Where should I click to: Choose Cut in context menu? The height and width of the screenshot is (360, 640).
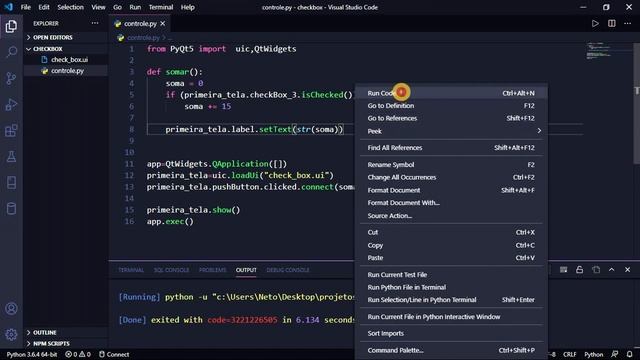451,232
